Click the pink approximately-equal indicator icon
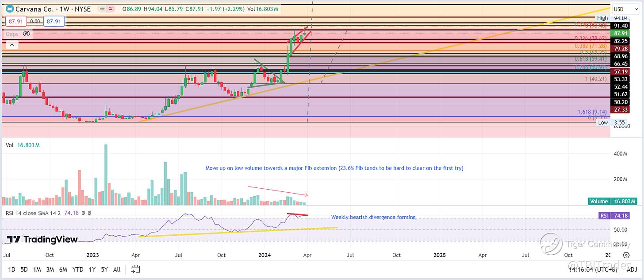The image size is (644, 280). tap(110, 9)
